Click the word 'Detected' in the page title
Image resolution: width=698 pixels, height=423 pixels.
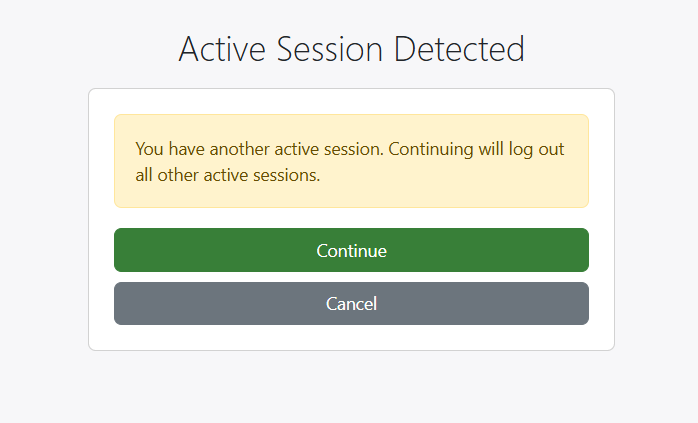[459, 49]
